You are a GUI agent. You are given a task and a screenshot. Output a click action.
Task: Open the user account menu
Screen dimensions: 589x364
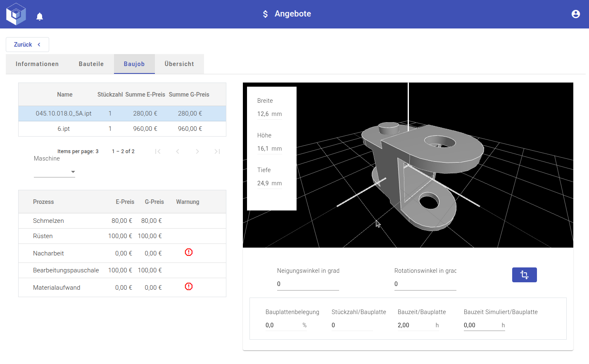click(x=575, y=14)
